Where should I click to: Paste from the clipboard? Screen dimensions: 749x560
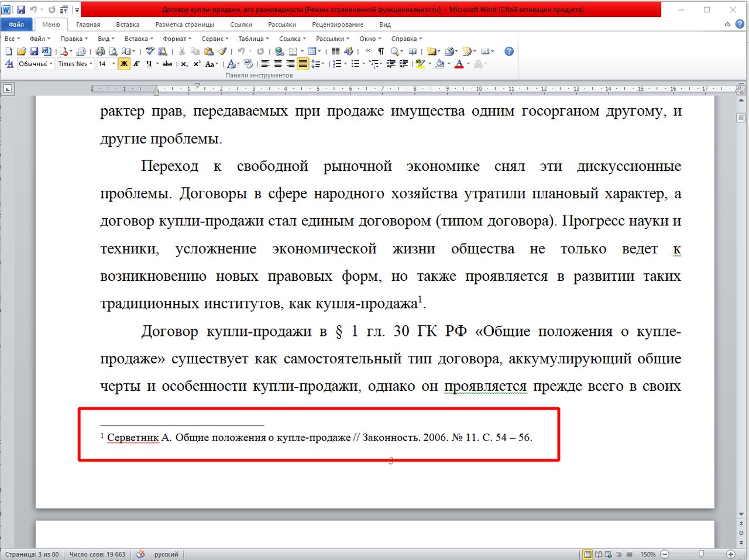(x=209, y=51)
